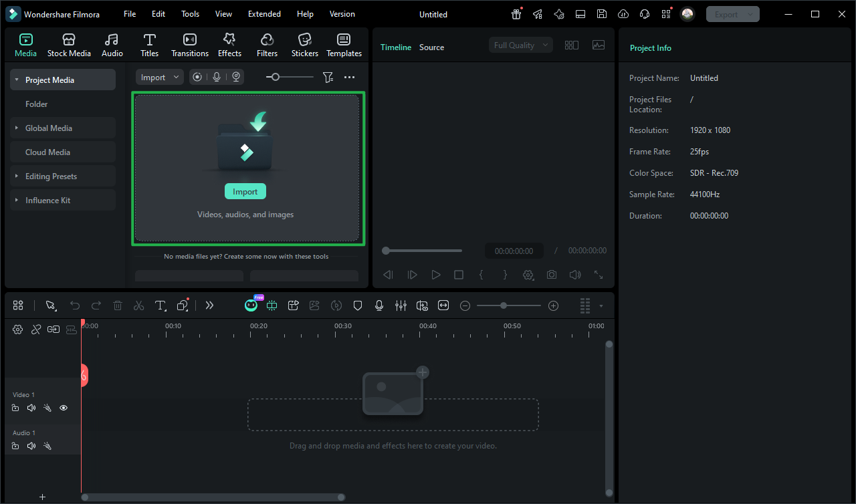Screen dimensions: 856x504
Task: Lock the Video 1 track
Action: pos(15,408)
